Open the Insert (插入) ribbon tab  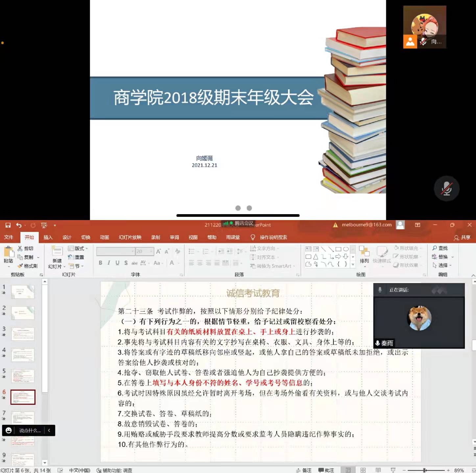point(48,237)
